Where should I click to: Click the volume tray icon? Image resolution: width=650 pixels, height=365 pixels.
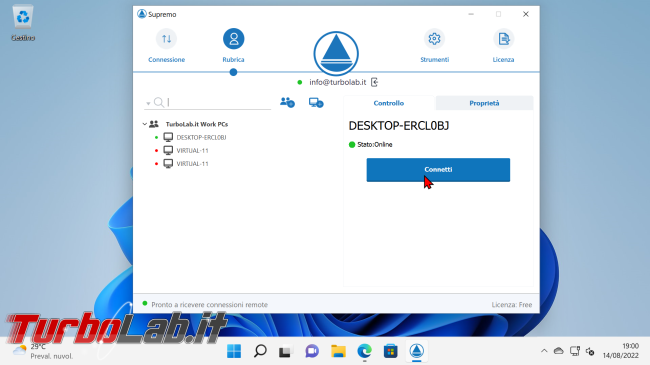tap(590, 351)
